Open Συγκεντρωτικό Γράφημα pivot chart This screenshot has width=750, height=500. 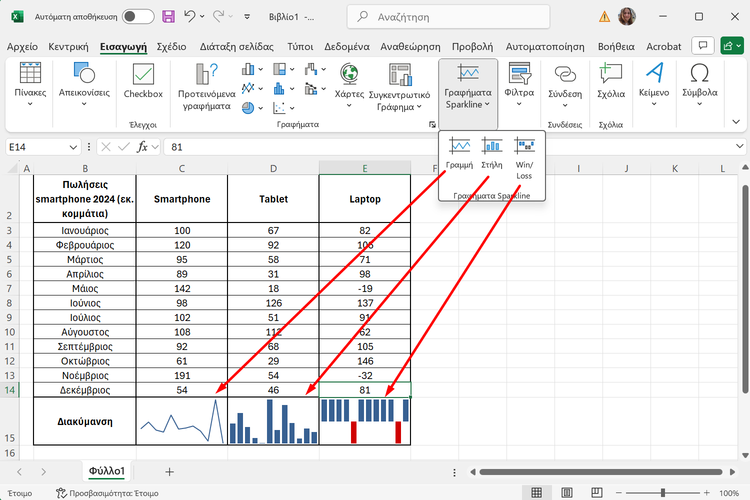[400, 87]
